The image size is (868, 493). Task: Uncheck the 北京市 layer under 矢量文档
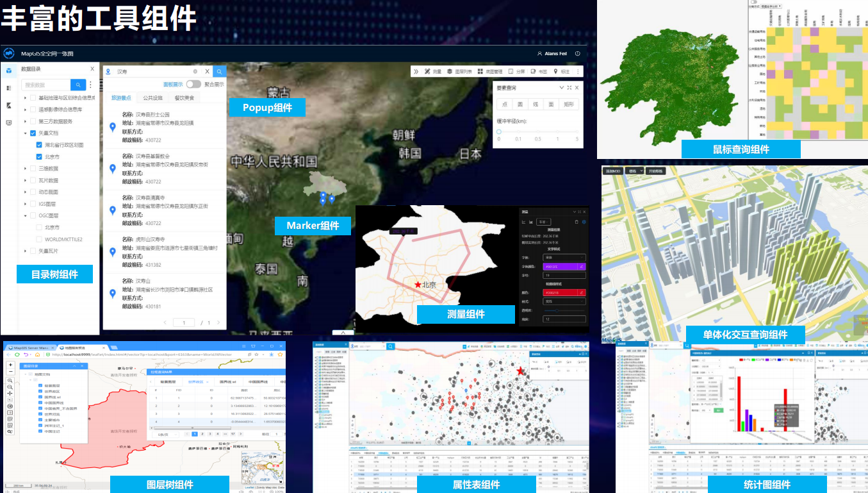40,156
